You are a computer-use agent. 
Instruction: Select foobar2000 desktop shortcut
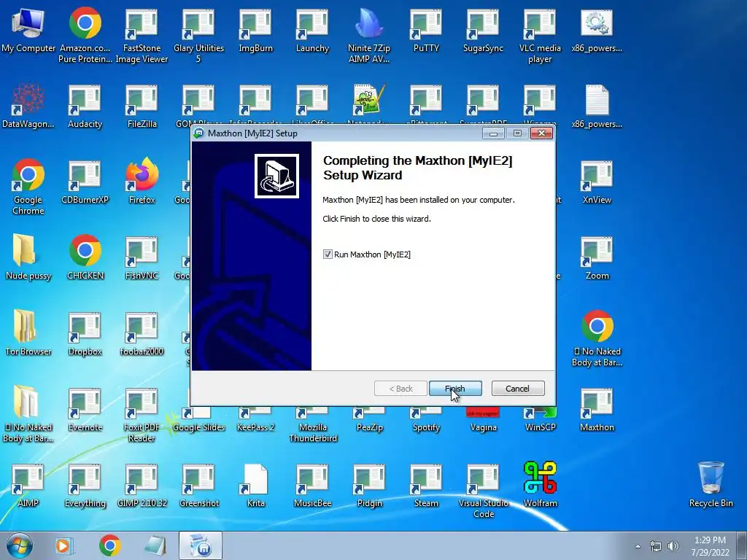point(142,334)
